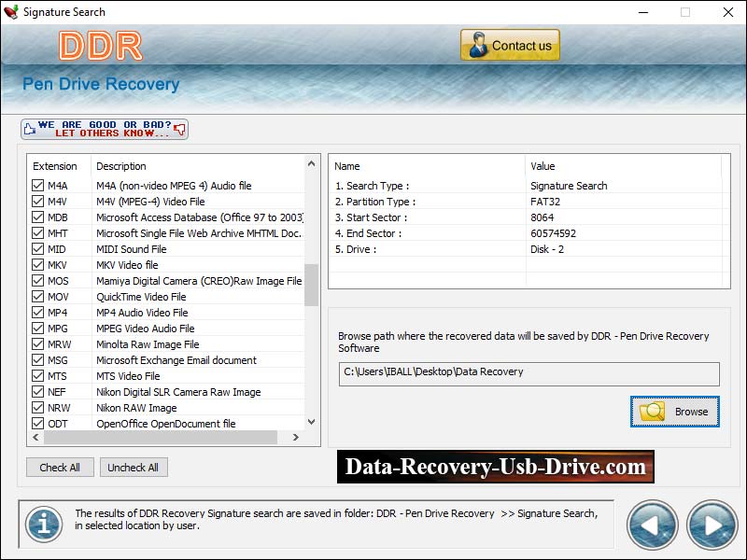The image size is (747, 560).
Task: Select the 'End Sector' row
Action: pos(529,233)
